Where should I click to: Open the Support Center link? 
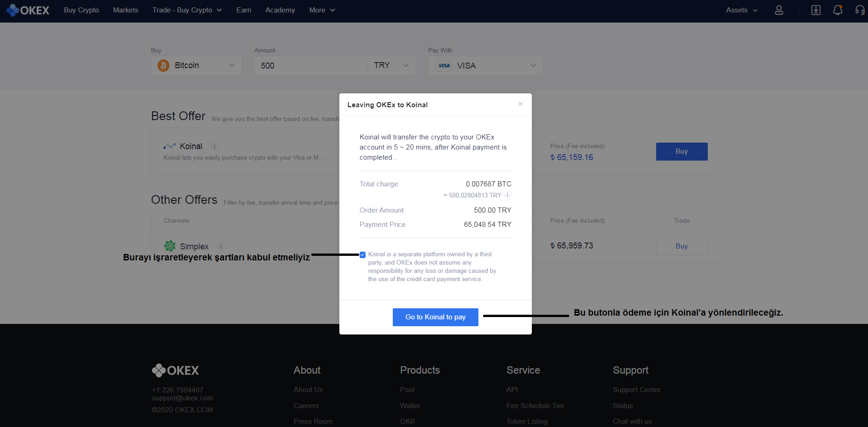(x=637, y=390)
